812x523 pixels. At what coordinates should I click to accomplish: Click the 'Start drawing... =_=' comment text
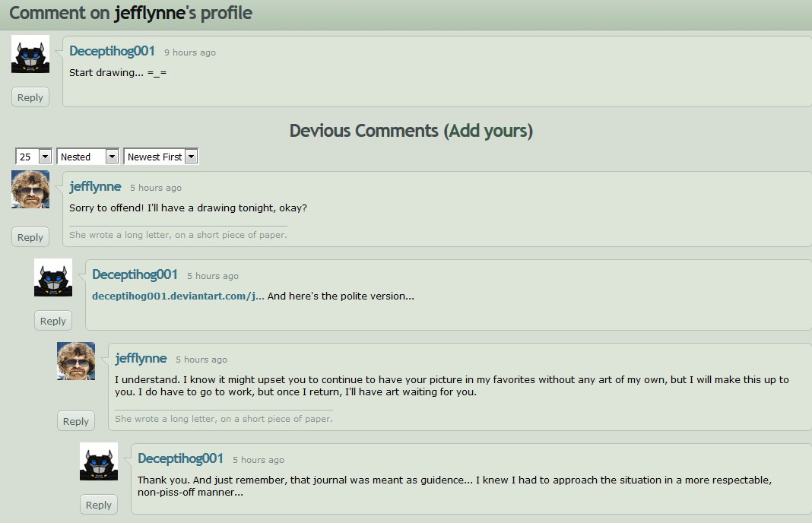click(118, 72)
